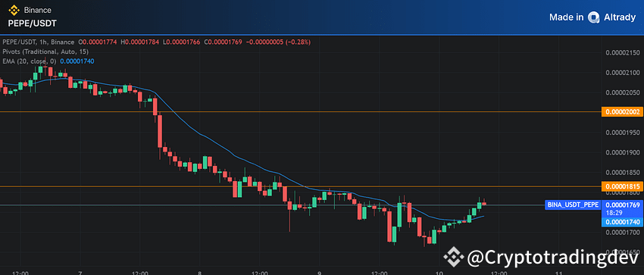Click the date label 10 on time axis
The image size is (644, 275).
coord(439,273)
